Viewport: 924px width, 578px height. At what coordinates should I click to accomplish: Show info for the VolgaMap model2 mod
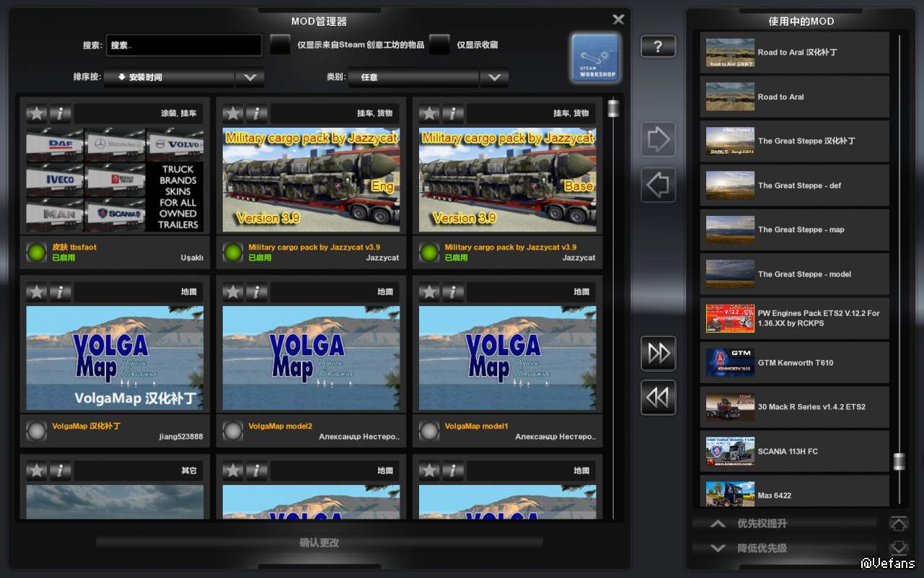pos(256,292)
